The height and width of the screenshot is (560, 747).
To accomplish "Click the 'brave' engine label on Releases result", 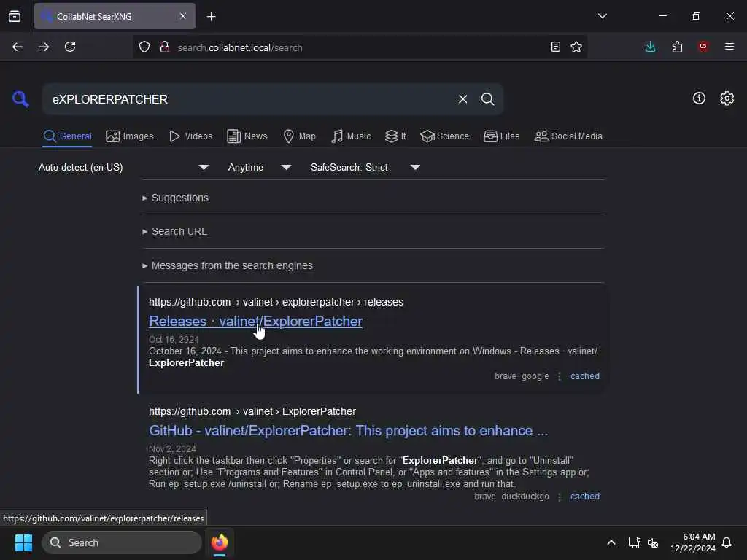I will pyautogui.click(x=506, y=376).
